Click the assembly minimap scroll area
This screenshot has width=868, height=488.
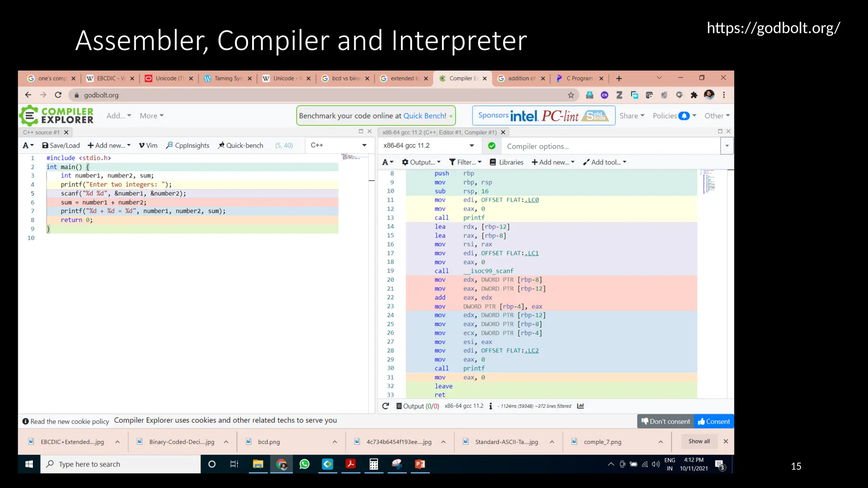(709, 182)
